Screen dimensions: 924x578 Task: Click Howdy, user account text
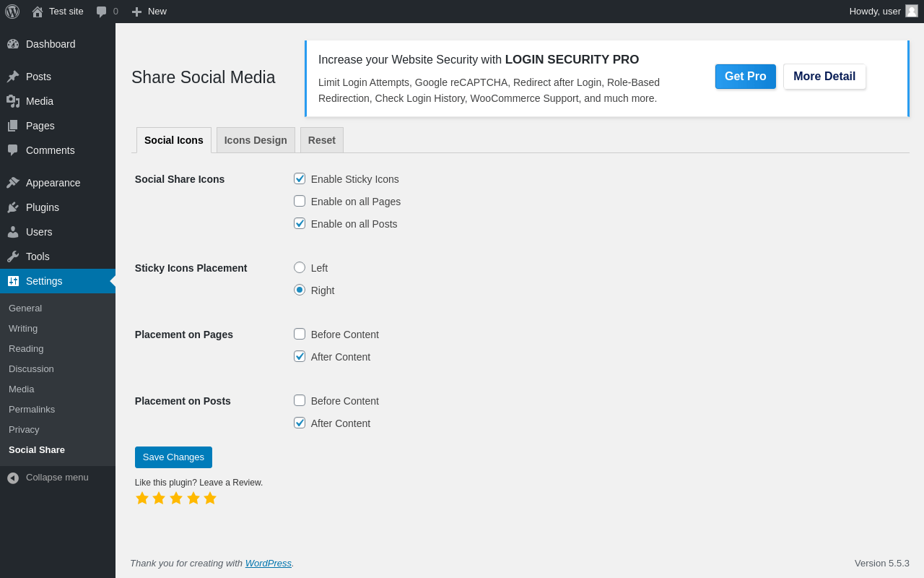click(x=875, y=11)
